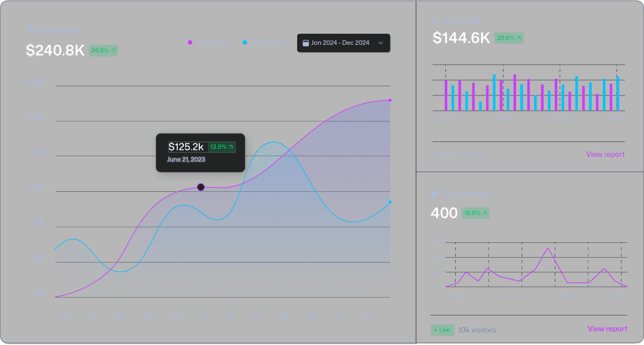Click the calendar icon in date range selector
The image size is (644, 345).
[306, 43]
